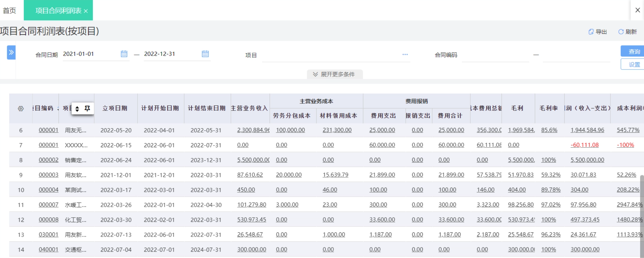Click the refresh (刷新) icon
Image resolution: width=644 pixels, height=258 pixels.
pos(621,32)
